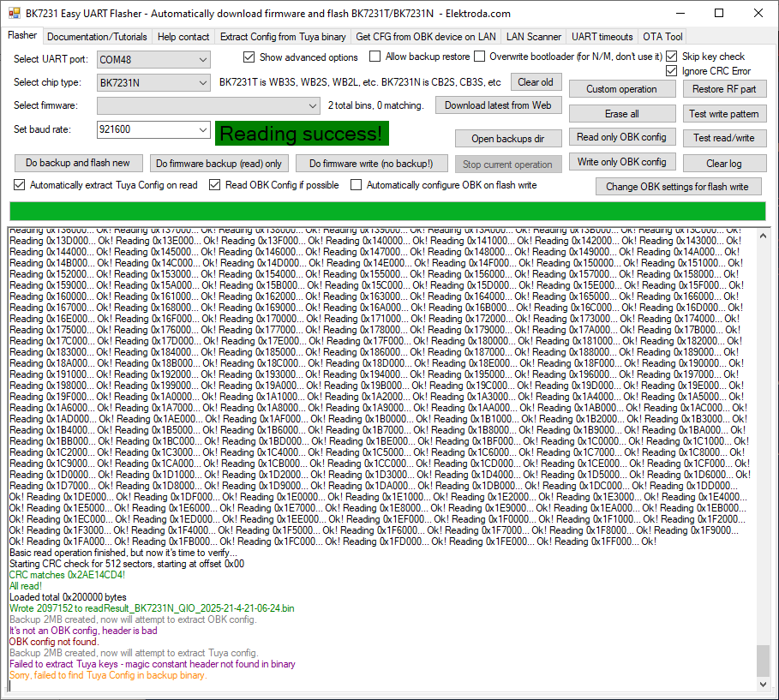This screenshot has height=700, width=779.
Task: Click Stop current operation button
Action: (507, 164)
